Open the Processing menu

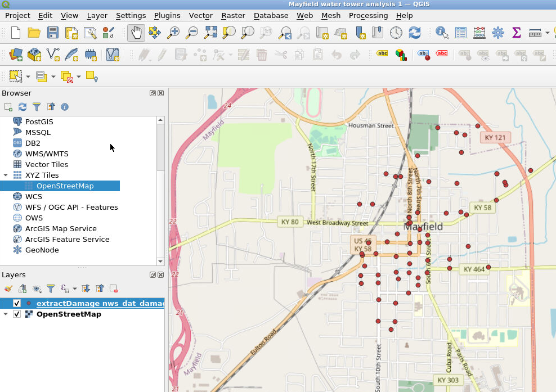(x=368, y=15)
